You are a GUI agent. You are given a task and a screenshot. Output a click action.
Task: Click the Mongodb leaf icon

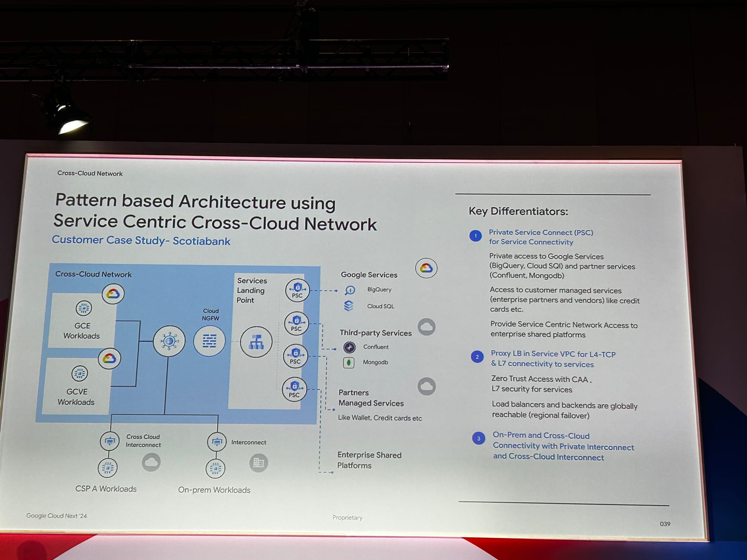[x=348, y=363]
